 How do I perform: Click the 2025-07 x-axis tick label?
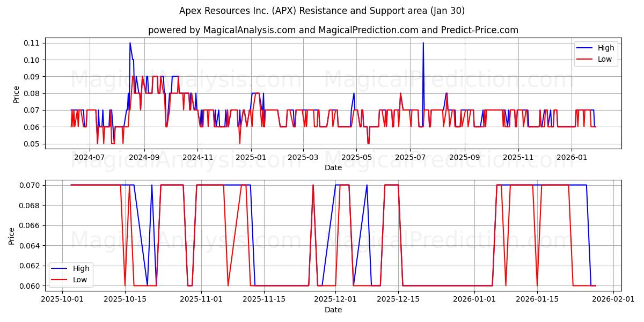pyautogui.click(x=410, y=158)
